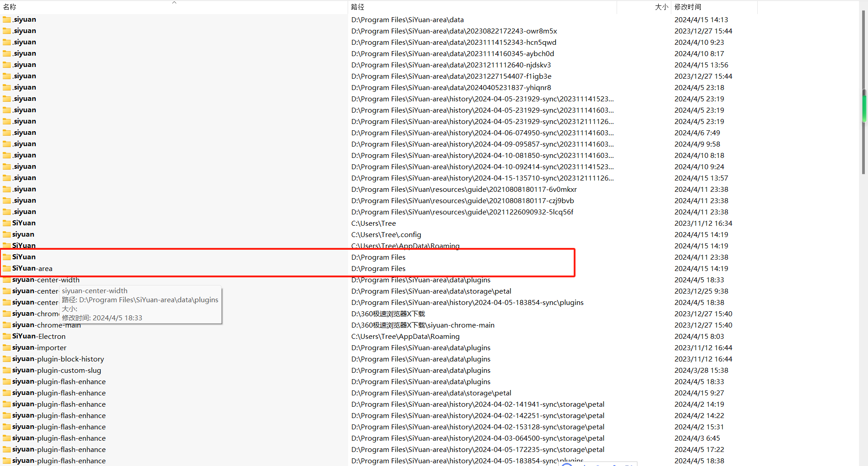868x466 pixels.
Task: Sort results by the 大小 column header
Action: [644, 7]
